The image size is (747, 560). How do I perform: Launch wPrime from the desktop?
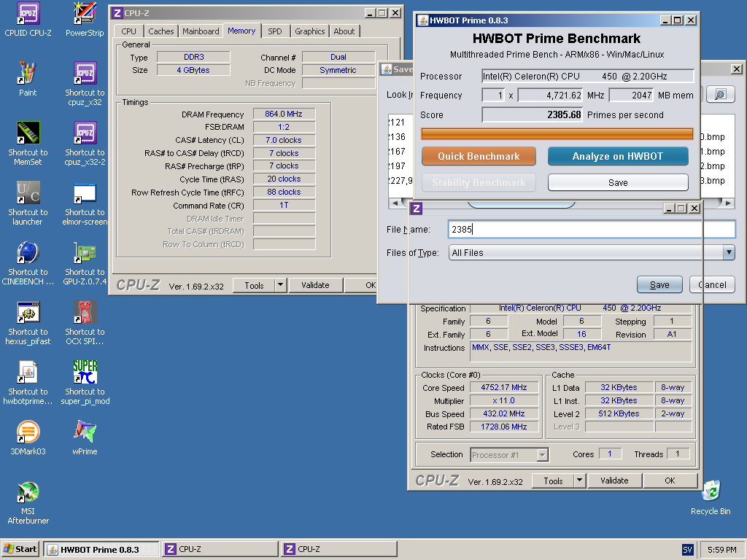tap(85, 437)
